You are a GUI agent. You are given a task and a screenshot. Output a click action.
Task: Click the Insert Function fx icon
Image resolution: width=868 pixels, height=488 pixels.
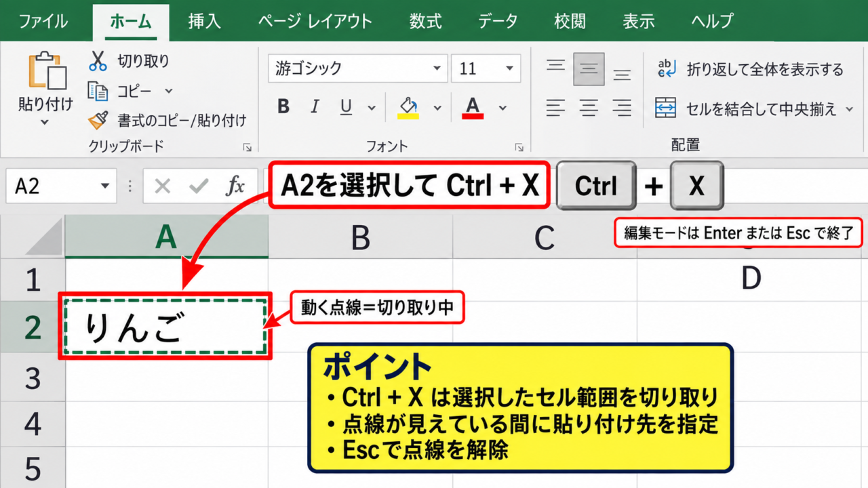click(x=235, y=186)
